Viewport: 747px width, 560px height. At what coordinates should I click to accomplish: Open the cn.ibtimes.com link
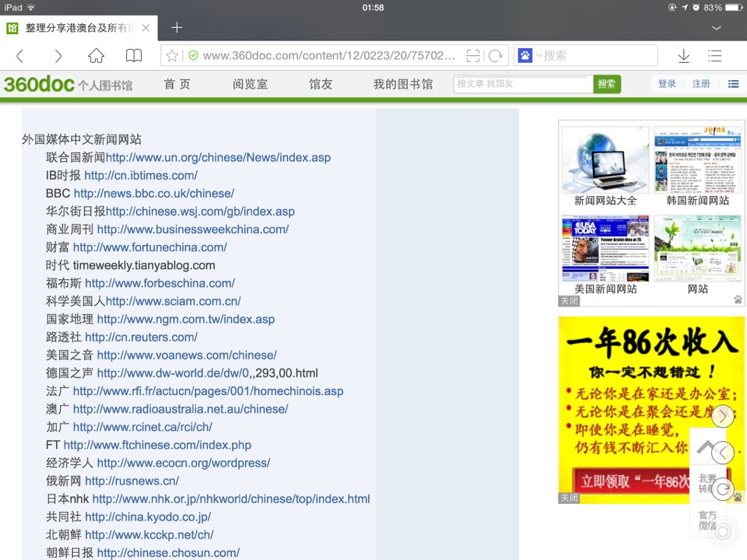(141, 176)
